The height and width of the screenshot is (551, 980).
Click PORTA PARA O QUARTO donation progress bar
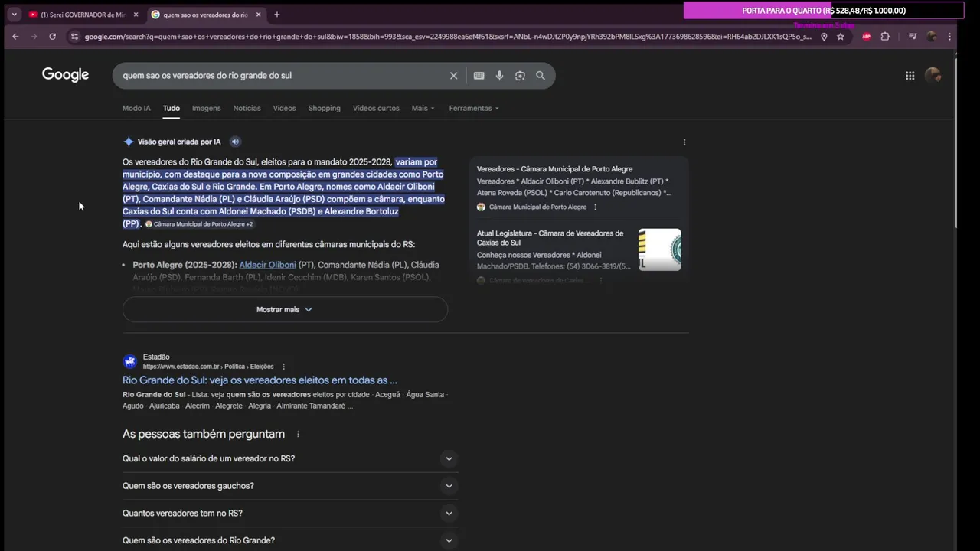(x=823, y=11)
